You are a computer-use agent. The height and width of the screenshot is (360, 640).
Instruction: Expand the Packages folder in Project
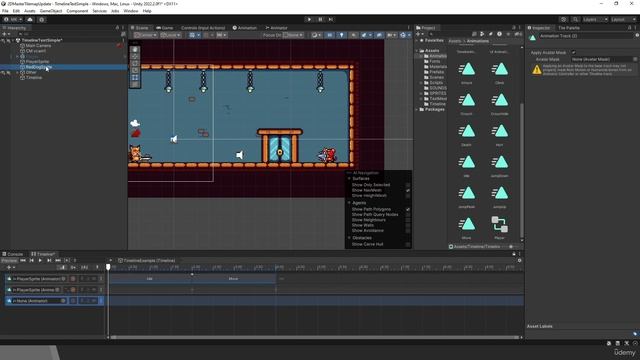417,109
